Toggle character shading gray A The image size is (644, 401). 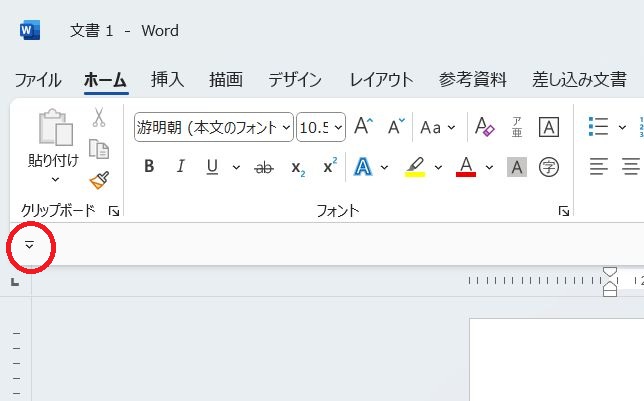pyautogui.click(x=517, y=167)
